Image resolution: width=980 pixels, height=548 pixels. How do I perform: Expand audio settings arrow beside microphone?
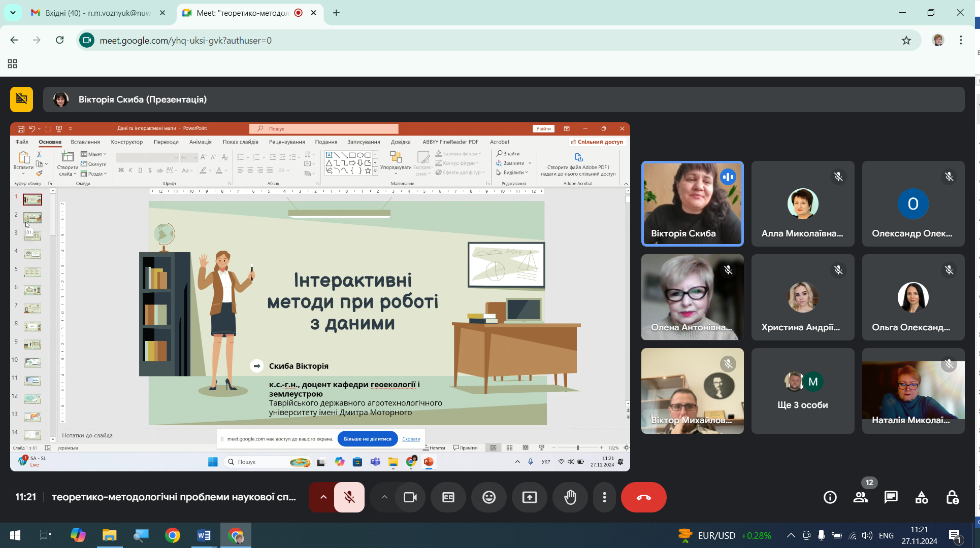click(x=323, y=497)
